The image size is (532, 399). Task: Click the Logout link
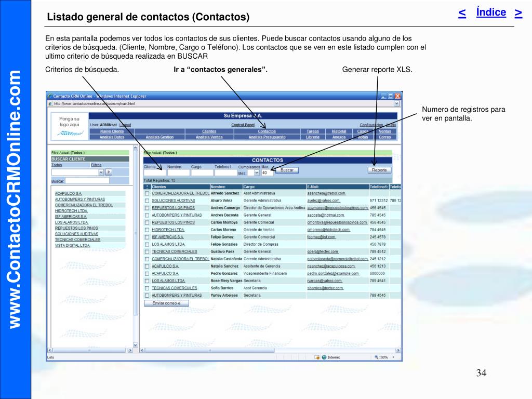pyautogui.click(x=125, y=125)
